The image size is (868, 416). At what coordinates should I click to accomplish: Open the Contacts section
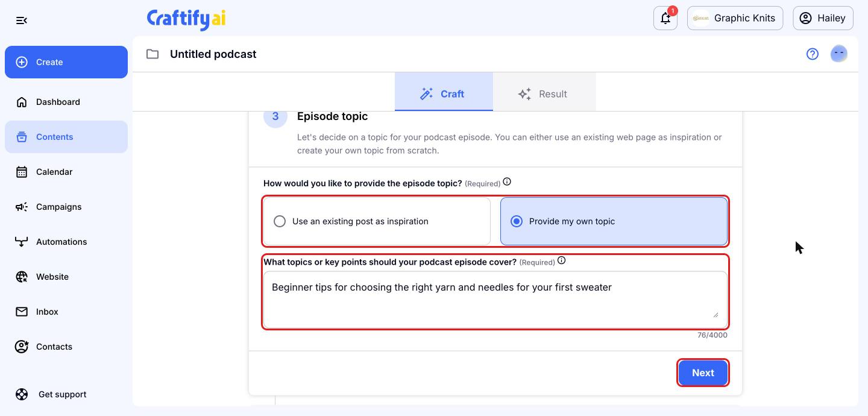[x=66, y=347]
